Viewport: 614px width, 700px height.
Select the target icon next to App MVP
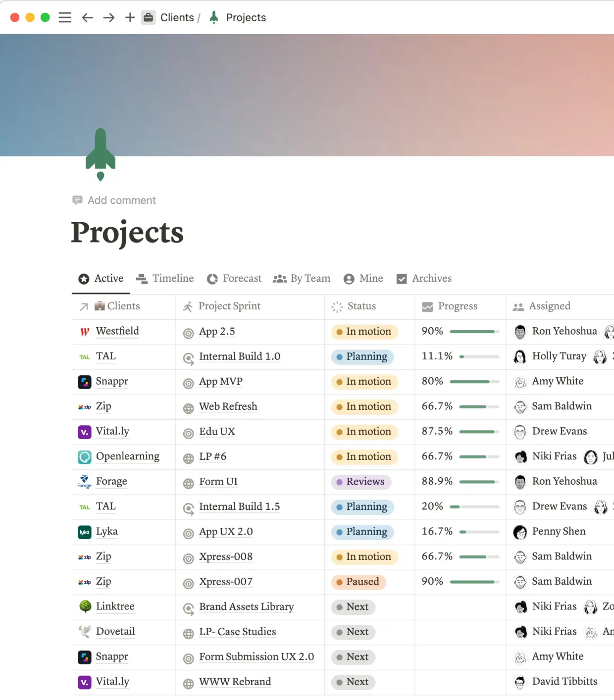(x=188, y=382)
